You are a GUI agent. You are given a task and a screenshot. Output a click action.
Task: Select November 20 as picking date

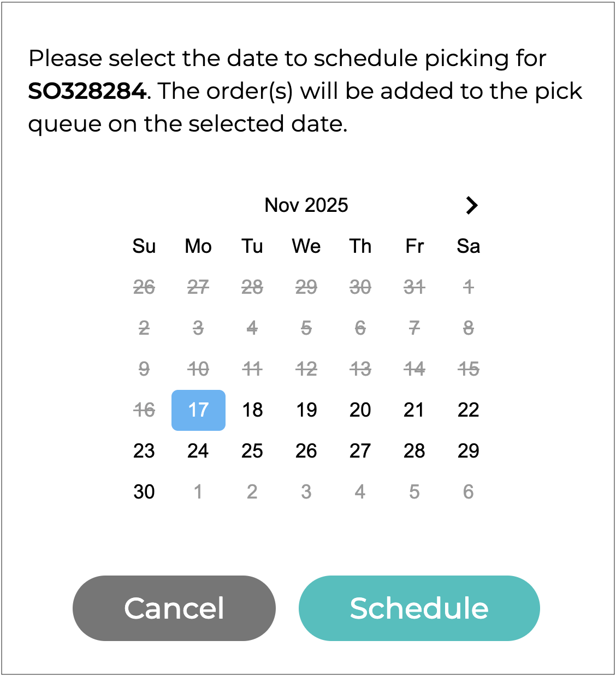pyautogui.click(x=360, y=410)
